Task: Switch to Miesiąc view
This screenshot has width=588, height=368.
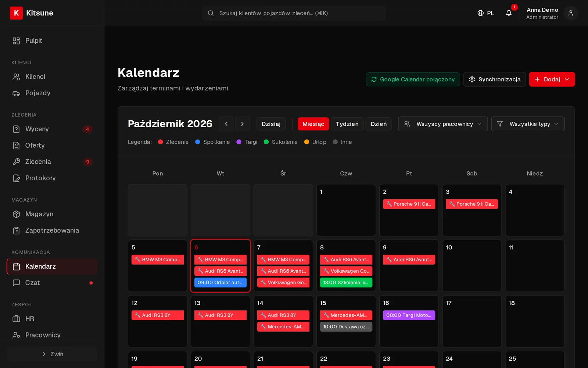Action: (313, 124)
